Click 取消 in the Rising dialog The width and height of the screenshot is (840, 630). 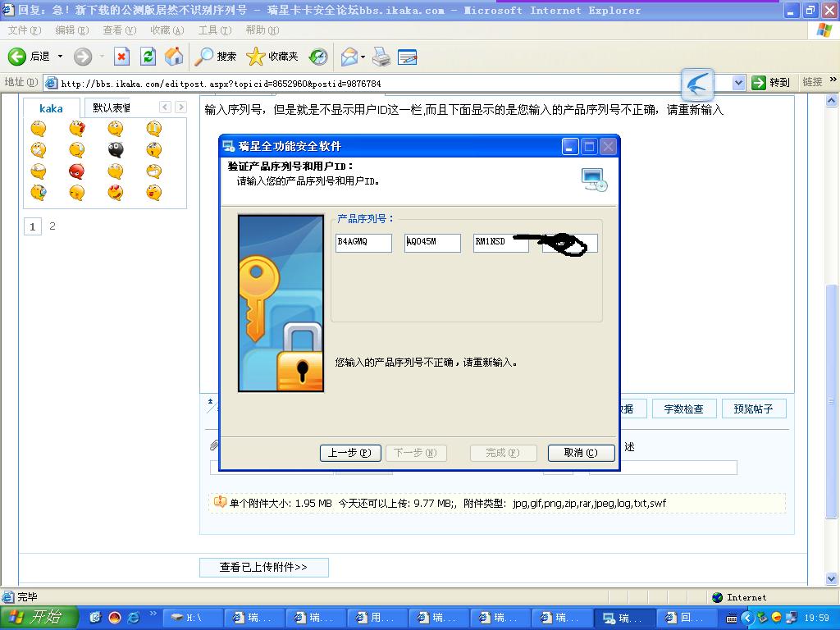coord(581,453)
